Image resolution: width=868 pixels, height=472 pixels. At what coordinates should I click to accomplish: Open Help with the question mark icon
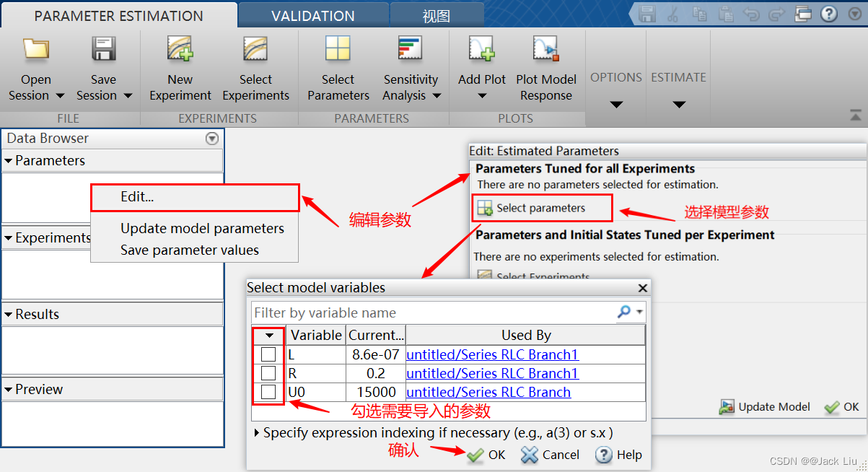point(829,14)
